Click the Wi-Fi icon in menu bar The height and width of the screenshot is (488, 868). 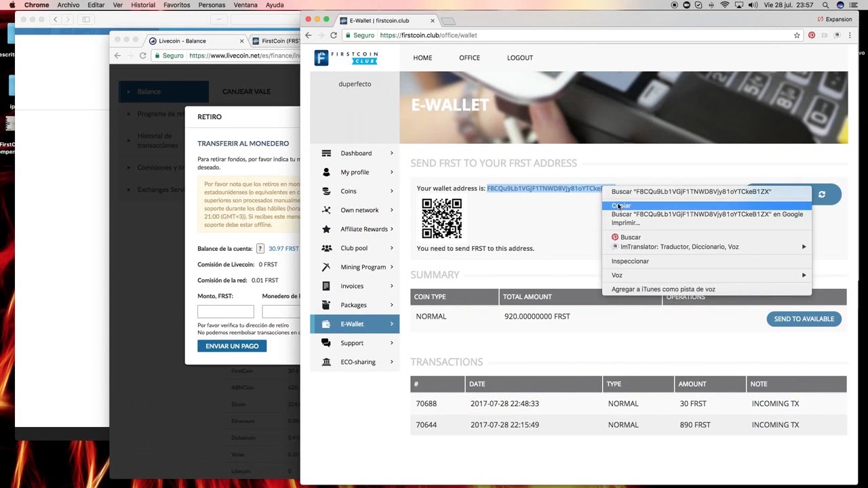pos(725,5)
